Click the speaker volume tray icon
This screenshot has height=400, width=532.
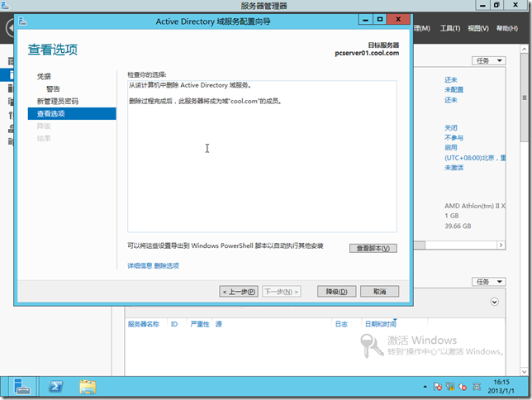point(463,387)
